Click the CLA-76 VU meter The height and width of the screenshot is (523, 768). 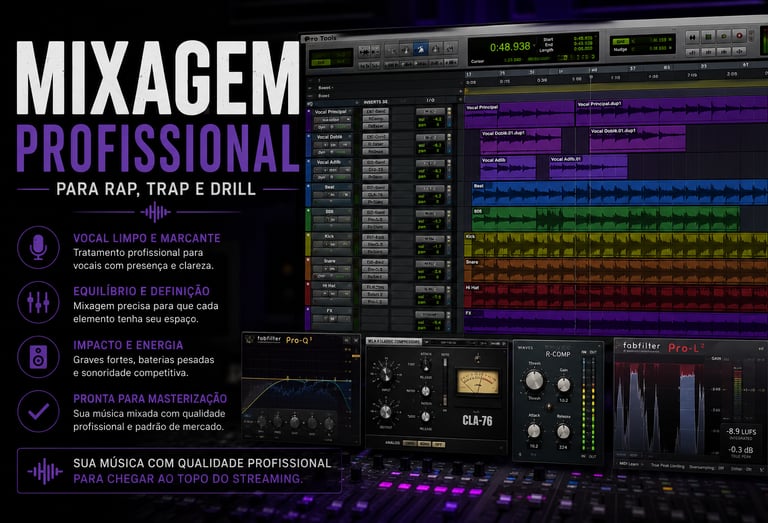coord(477,382)
